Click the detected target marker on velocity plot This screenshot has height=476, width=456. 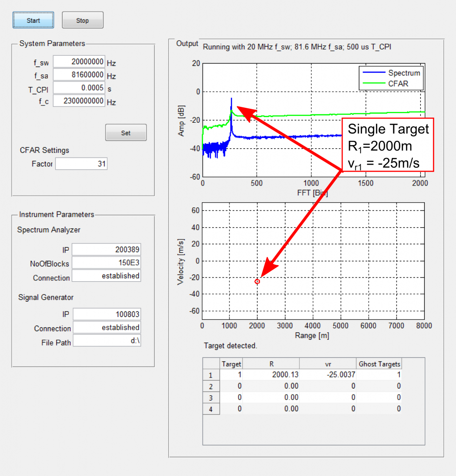tap(257, 281)
